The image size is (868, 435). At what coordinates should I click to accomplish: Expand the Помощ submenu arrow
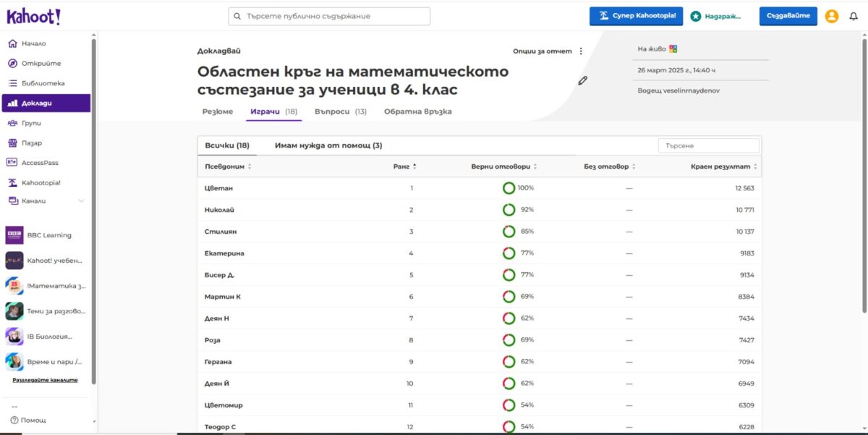[94, 421]
